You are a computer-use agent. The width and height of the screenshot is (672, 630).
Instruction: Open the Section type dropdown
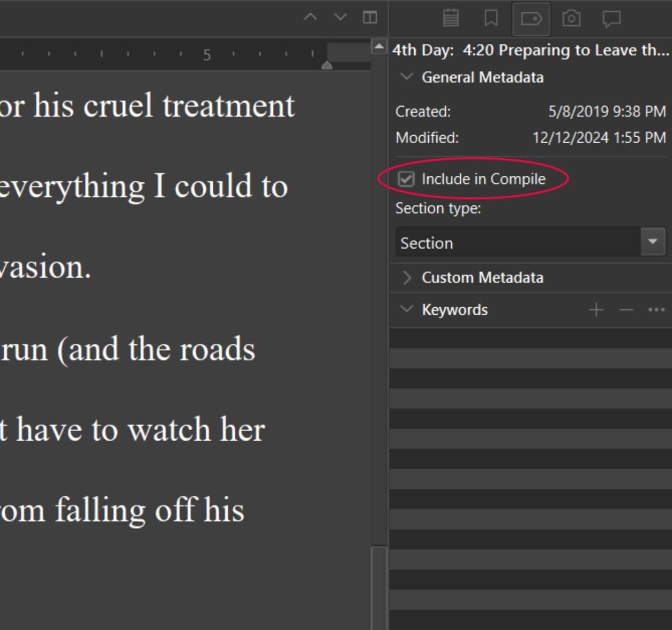click(x=652, y=242)
